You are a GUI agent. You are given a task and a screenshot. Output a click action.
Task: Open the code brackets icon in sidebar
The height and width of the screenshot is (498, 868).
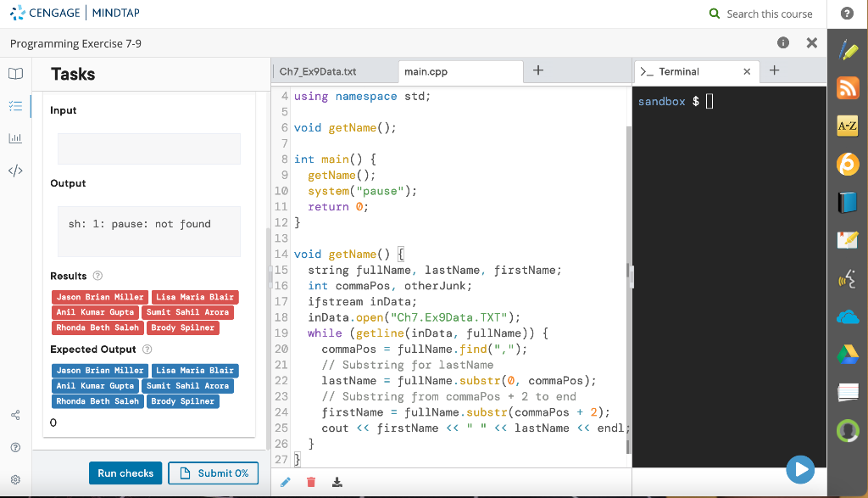coord(15,171)
